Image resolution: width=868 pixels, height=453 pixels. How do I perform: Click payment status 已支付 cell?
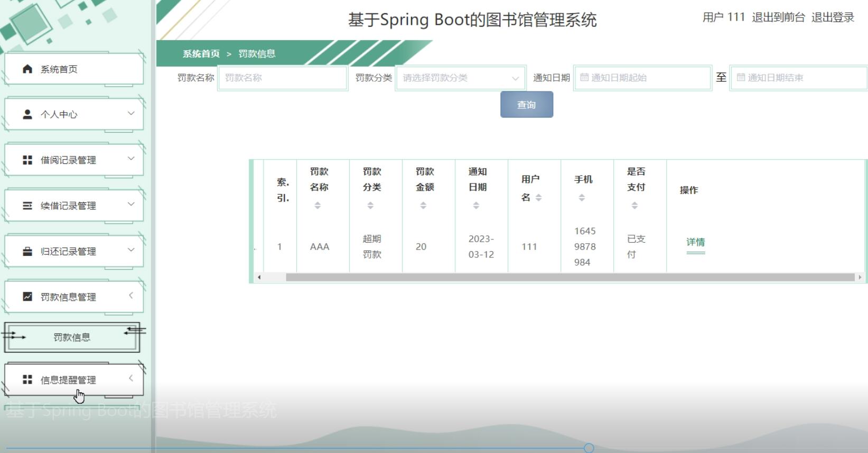(636, 246)
